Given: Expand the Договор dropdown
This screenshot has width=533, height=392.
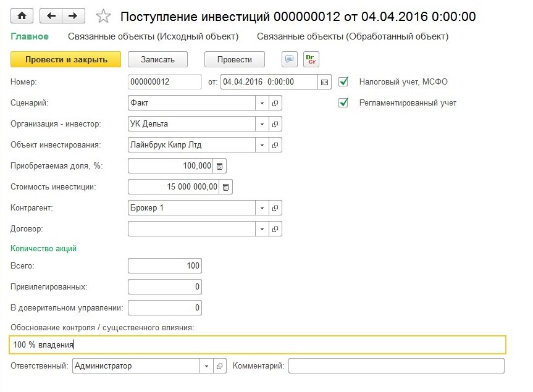Looking at the screenshot, I should click(x=262, y=229).
